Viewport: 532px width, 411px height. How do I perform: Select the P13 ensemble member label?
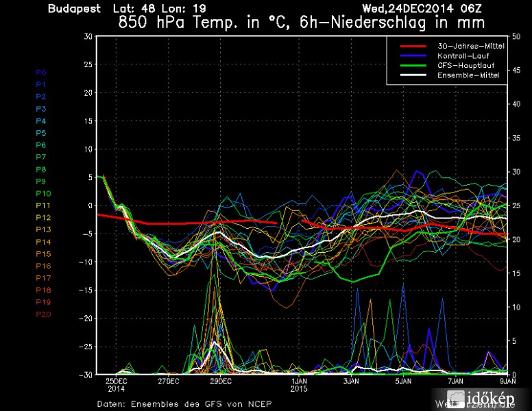point(43,229)
